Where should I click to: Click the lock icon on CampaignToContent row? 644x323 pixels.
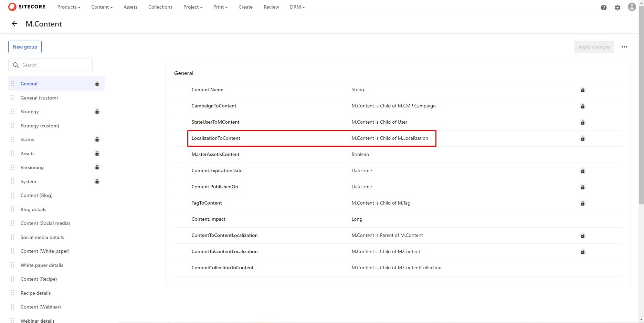coord(583,106)
